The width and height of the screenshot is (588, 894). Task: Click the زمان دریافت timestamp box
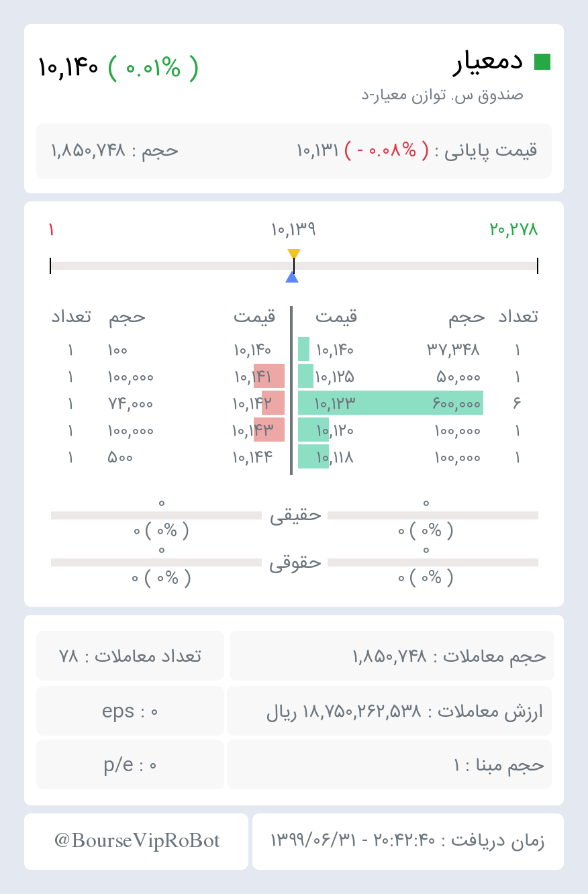(408, 841)
